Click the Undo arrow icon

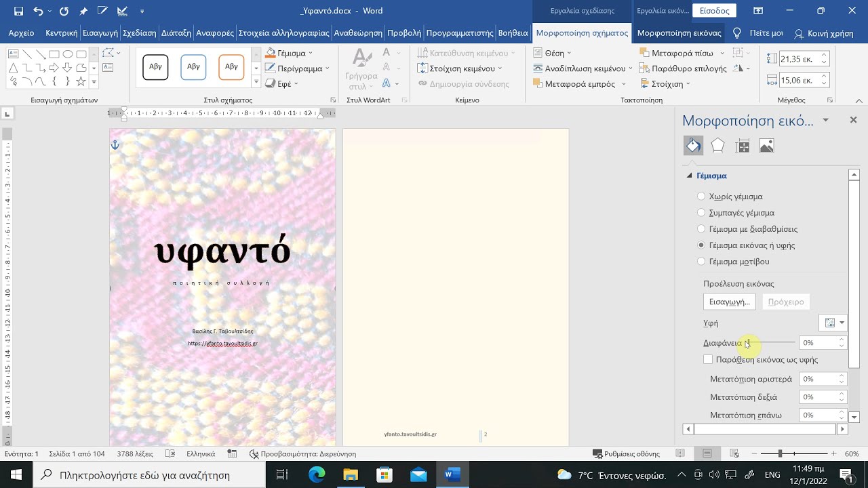point(38,11)
